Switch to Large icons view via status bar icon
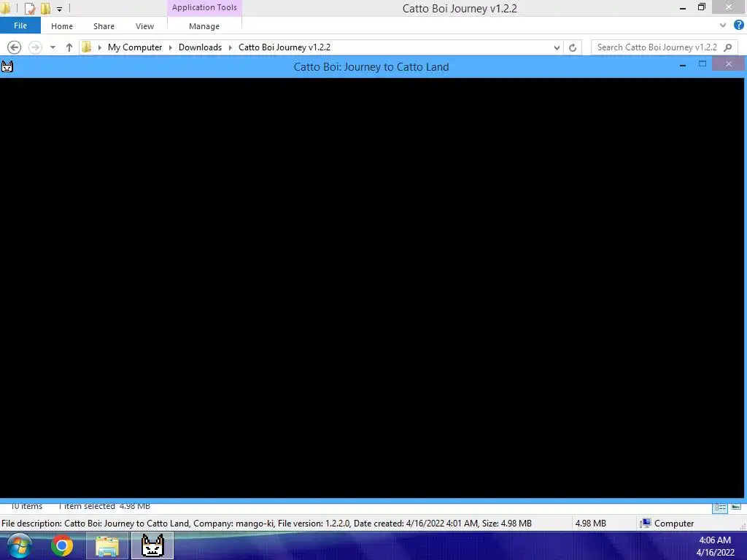This screenshot has width=747, height=560. (736, 507)
